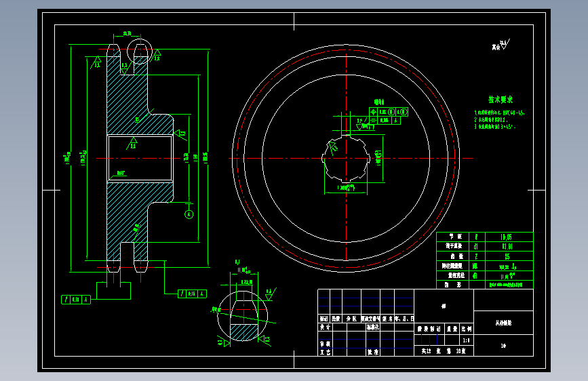Click the 量柱直径 label in parameter table
This screenshot has height=381, width=588.
pos(456,275)
